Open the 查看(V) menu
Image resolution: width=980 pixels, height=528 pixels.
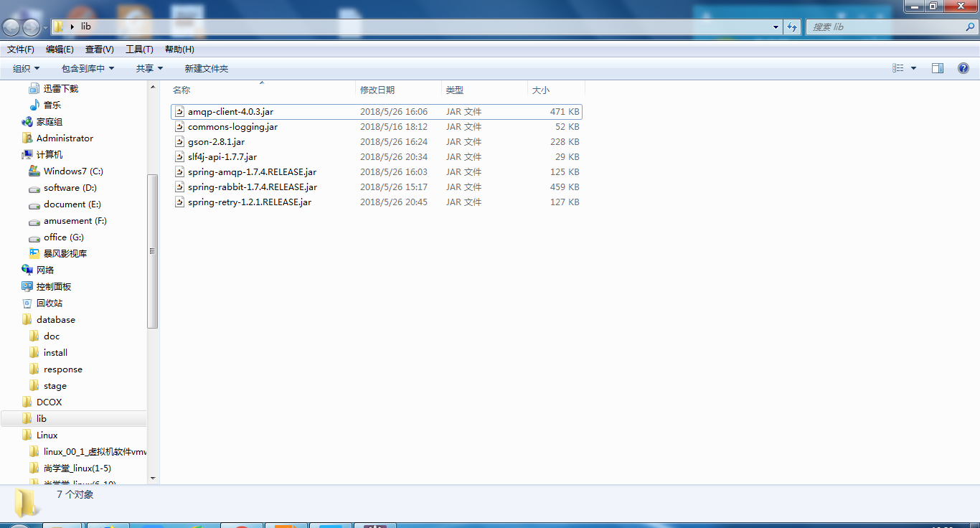click(100, 49)
